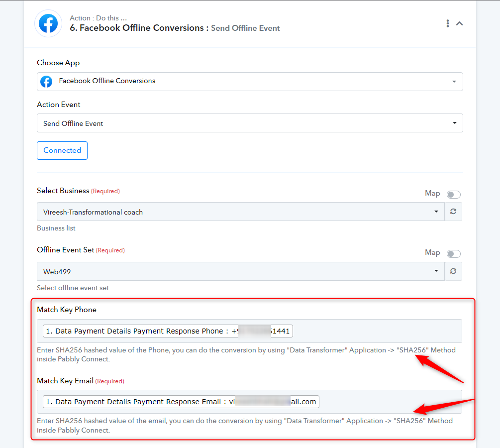Refresh the Select Business list
Screen dimensions: 500x448
tap(453, 212)
